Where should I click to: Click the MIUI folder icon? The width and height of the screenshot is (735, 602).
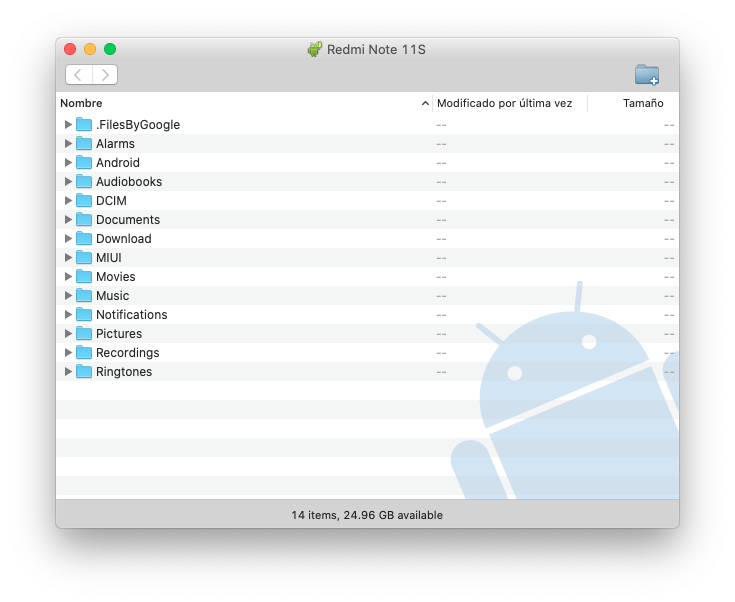84,257
